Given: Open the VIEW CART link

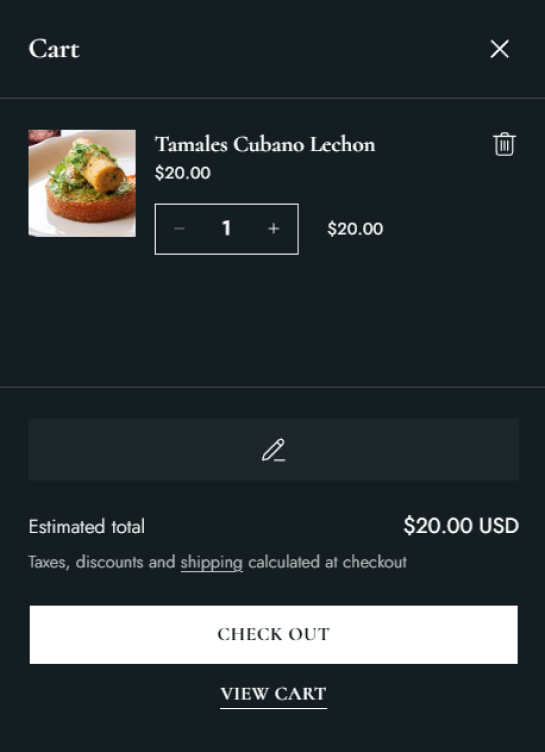Looking at the screenshot, I should point(273,694).
